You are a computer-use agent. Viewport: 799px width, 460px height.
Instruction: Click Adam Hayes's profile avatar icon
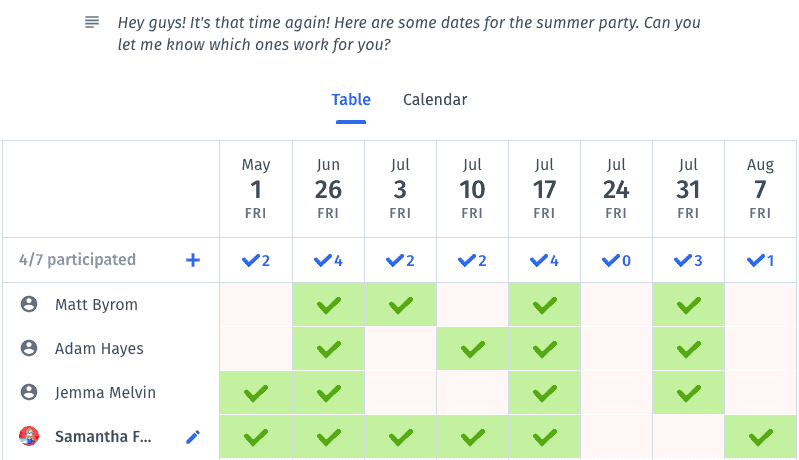coord(29,348)
